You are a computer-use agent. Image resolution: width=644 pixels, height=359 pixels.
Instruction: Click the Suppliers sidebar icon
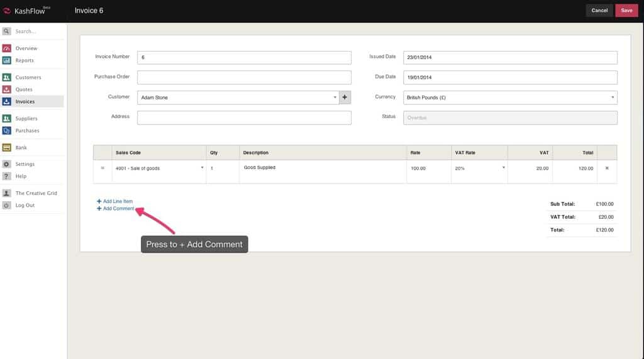pos(7,118)
